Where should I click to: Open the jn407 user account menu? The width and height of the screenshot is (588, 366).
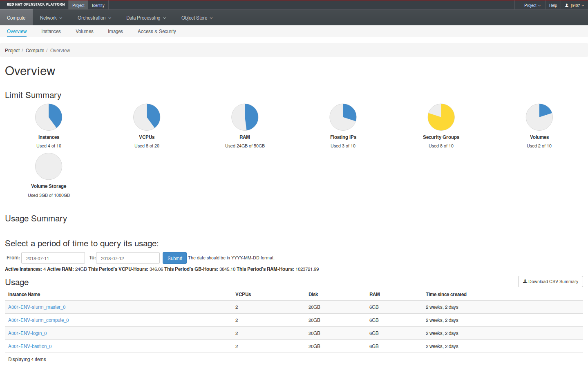click(574, 5)
